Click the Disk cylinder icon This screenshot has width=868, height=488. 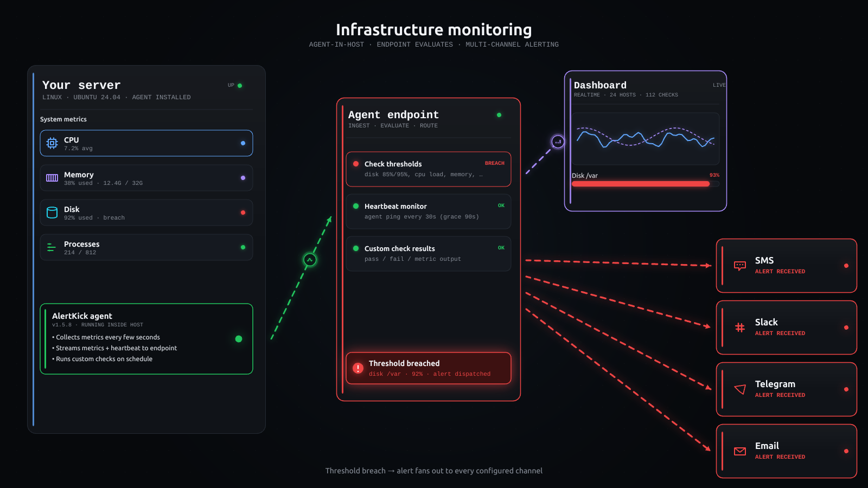pos(52,213)
